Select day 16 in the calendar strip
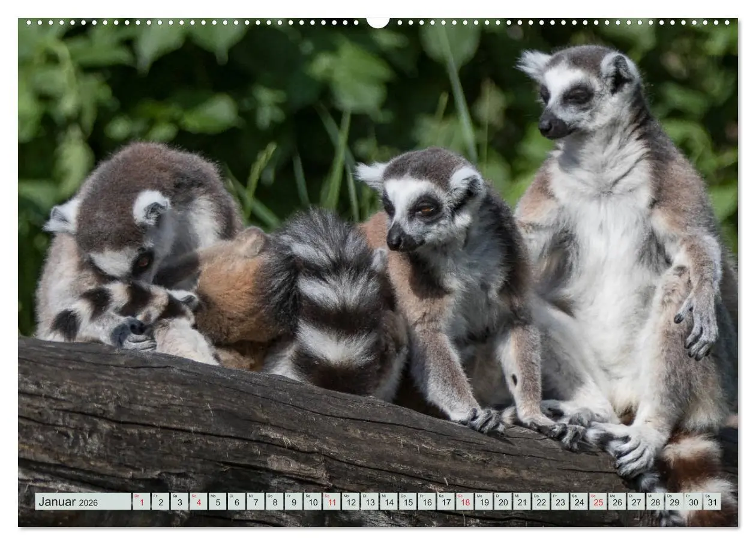The width and height of the screenshot is (756, 545). point(427,502)
